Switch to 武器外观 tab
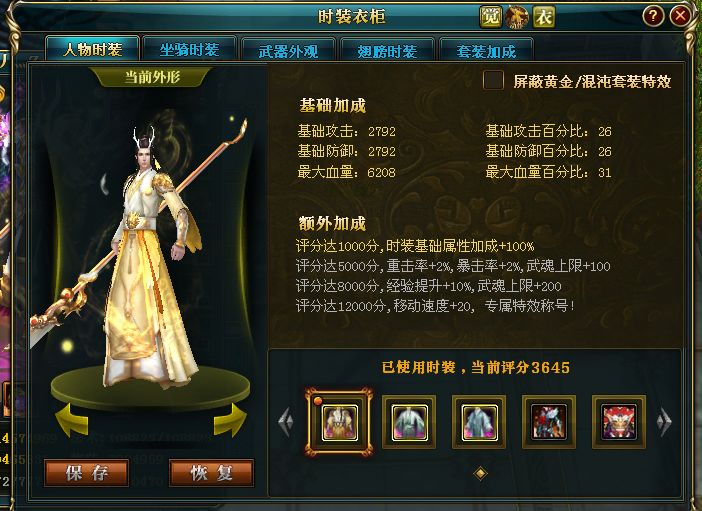Image resolution: width=702 pixels, height=511 pixels. [288, 51]
